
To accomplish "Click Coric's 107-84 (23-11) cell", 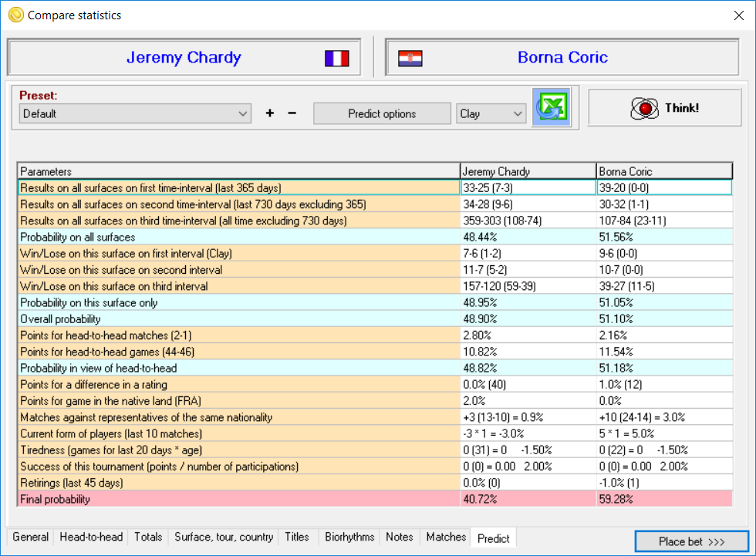I will point(664,221).
